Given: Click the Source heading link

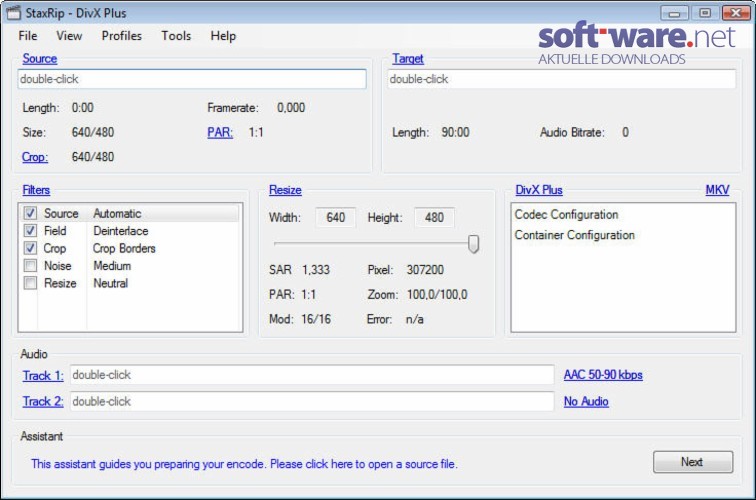Looking at the screenshot, I should pyautogui.click(x=40, y=59).
